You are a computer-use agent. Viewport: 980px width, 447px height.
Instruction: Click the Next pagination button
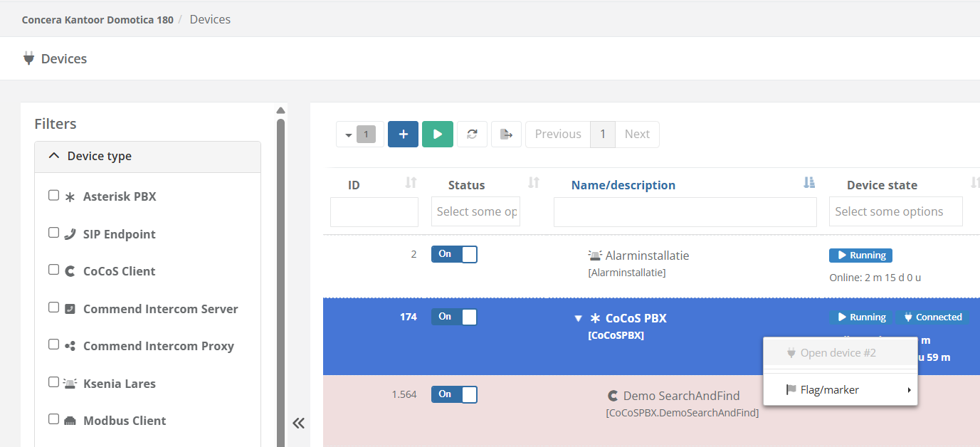pos(636,134)
